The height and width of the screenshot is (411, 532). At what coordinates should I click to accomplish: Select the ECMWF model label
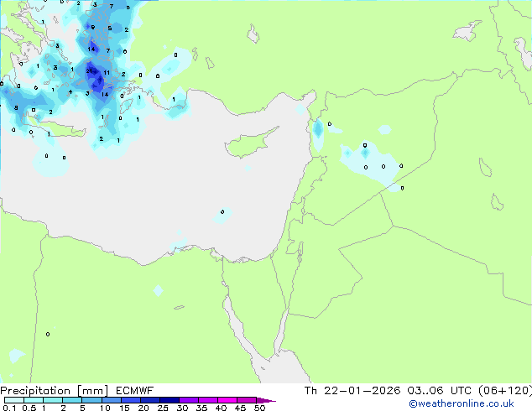pos(135,391)
